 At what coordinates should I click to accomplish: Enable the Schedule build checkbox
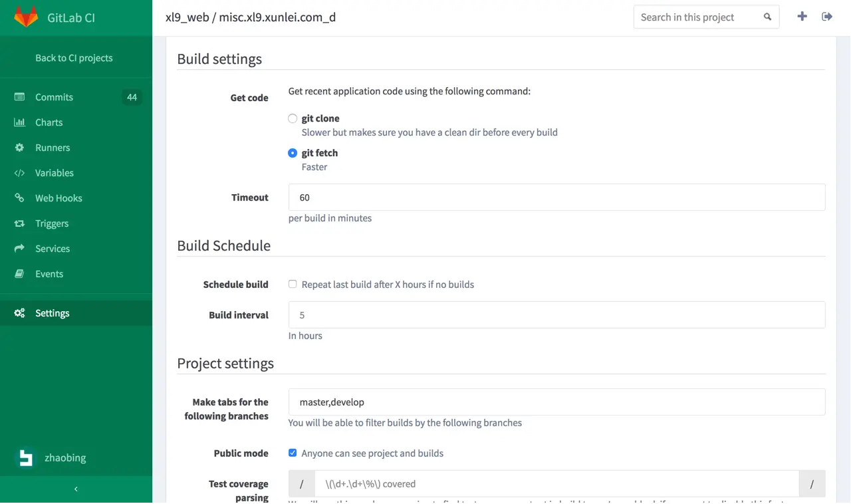coord(293,285)
